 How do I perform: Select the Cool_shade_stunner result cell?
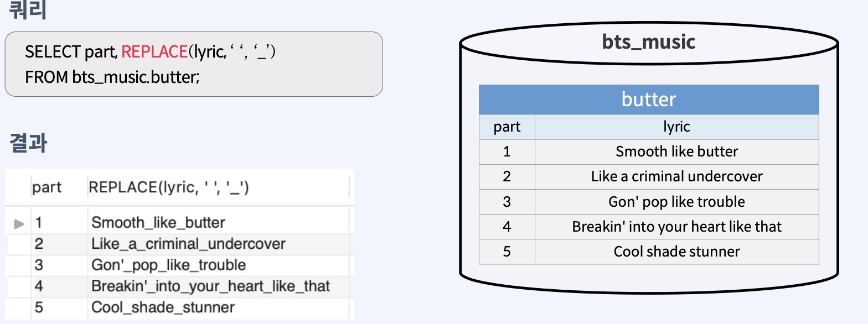[163, 307]
